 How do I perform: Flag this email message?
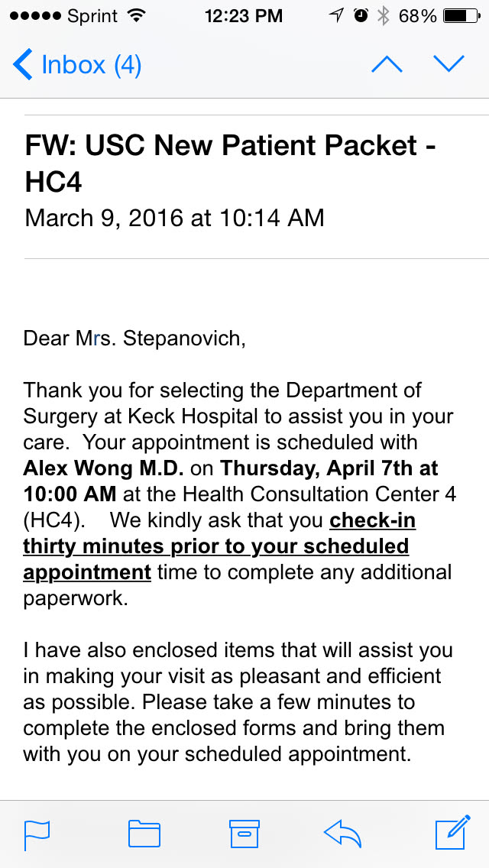[x=37, y=834]
